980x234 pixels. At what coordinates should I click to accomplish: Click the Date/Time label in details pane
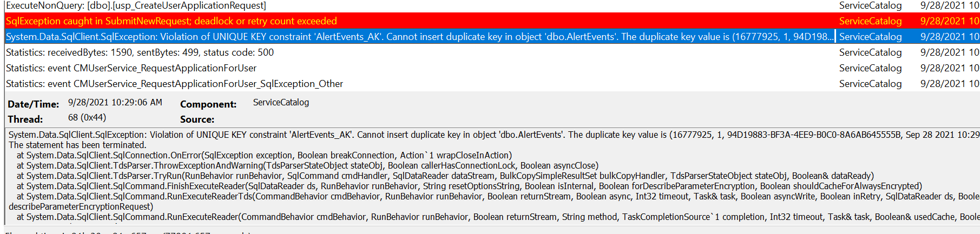33,104
